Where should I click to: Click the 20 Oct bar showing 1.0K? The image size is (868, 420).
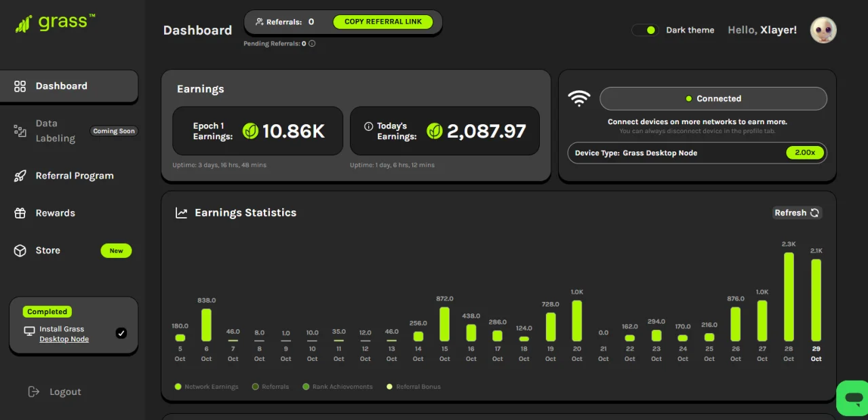click(x=577, y=321)
